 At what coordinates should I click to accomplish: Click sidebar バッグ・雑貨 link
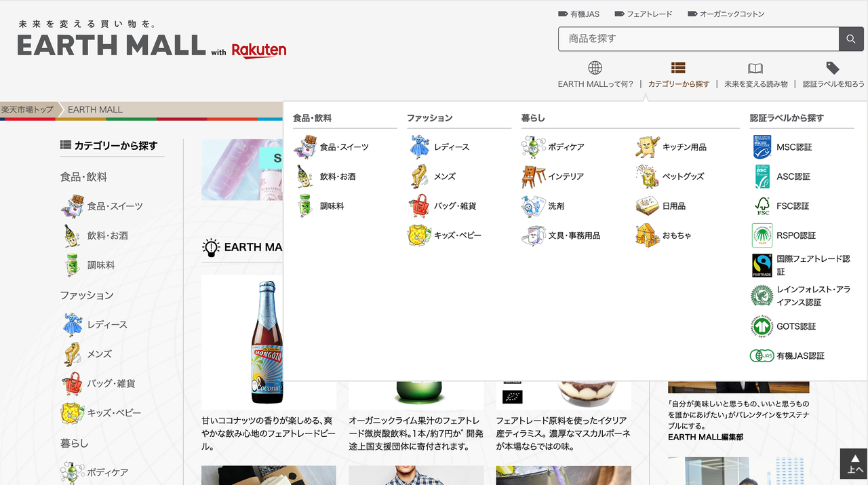tap(111, 383)
